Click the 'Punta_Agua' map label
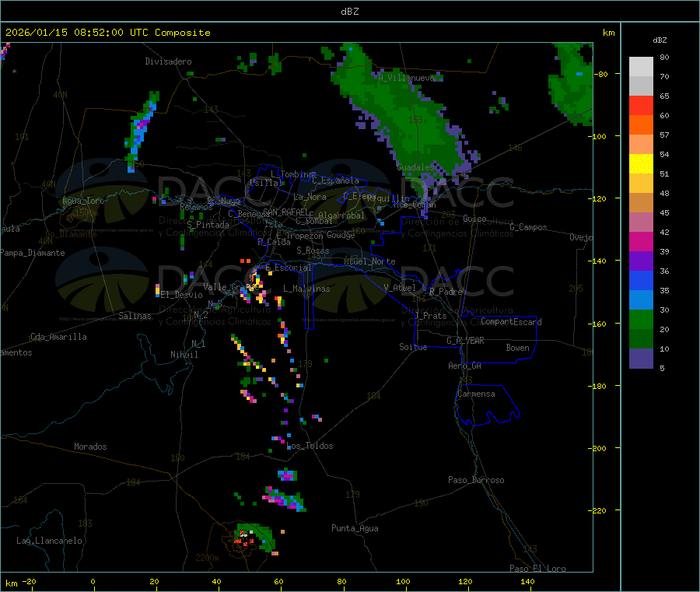Image resolution: width=700 pixels, height=592 pixels. click(x=355, y=528)
